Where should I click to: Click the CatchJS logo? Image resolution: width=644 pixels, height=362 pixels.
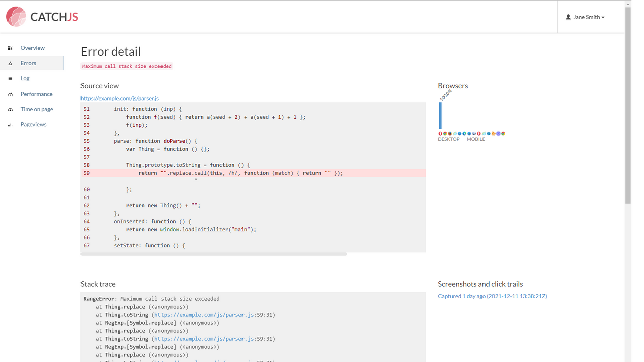(x=42, y=16)
